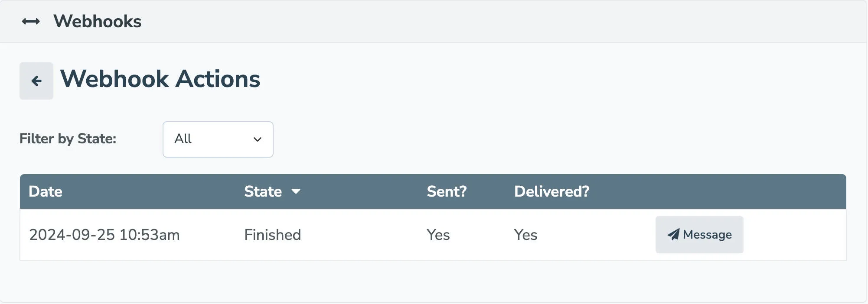Screen dimensions: 868x304
Task: Click the back arrow next to Webhook Actions
Action: (x=36, y=80)
